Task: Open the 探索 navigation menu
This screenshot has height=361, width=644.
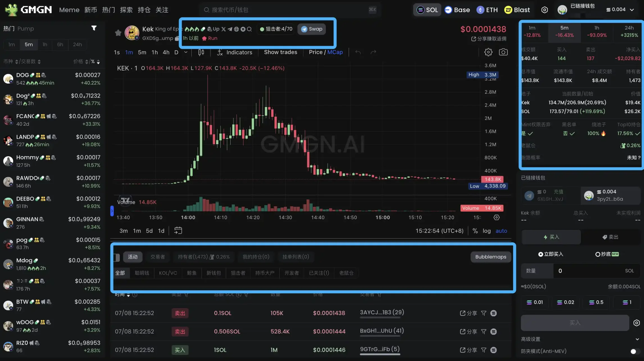Action: (126, 10)
